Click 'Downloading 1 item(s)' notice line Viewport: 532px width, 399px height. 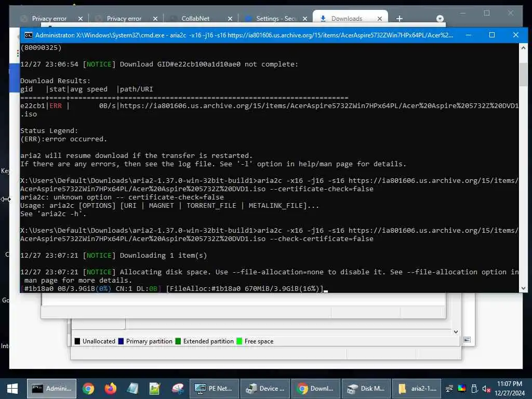114,255
